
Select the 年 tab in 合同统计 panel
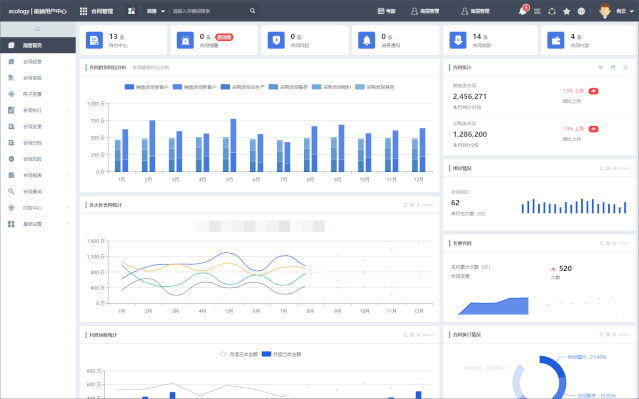(600, 68)
